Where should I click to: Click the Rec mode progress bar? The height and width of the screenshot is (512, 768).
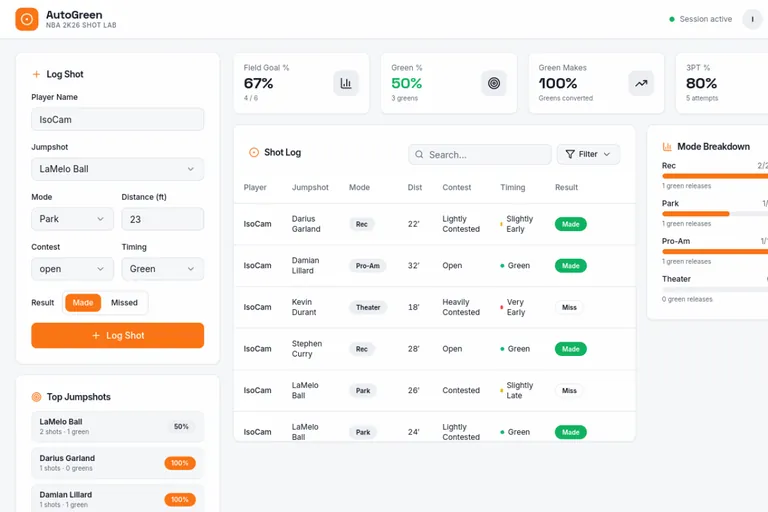click(715, 176)
